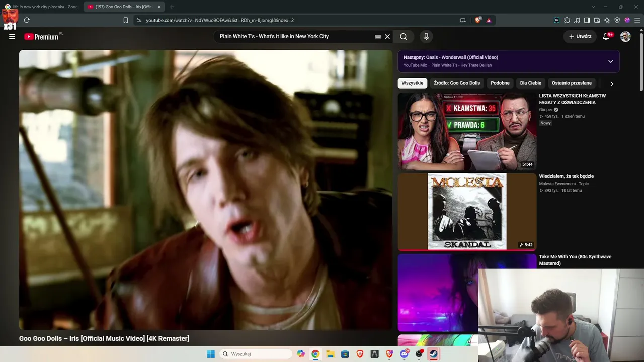Open the browser extensions puzzle icon

[567, 20]
